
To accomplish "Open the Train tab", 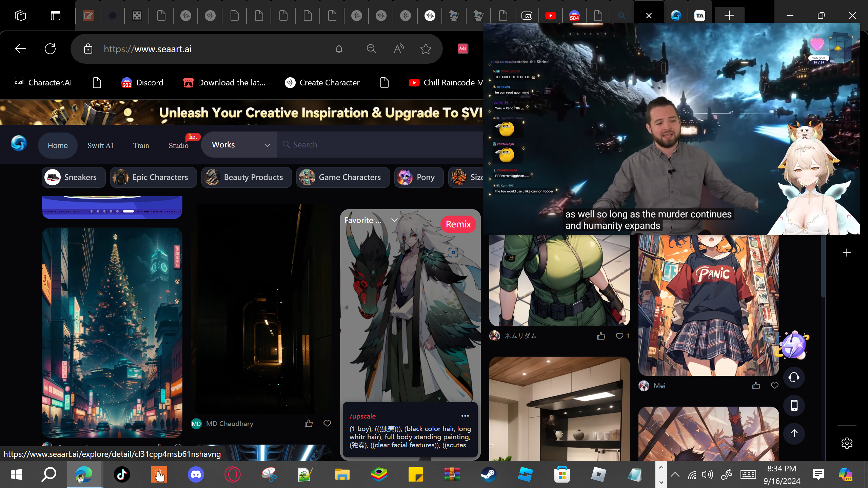I will click(141, 145).
